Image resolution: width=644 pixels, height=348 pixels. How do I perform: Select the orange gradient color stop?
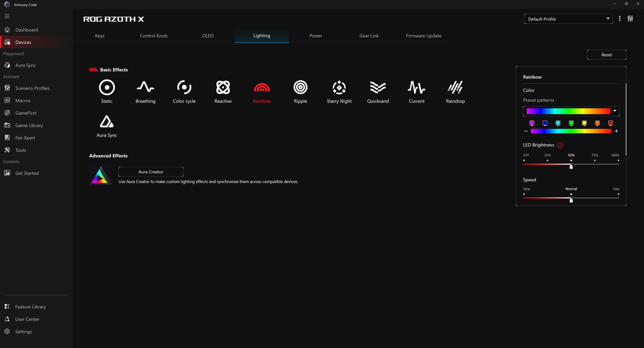pos(598,123)
